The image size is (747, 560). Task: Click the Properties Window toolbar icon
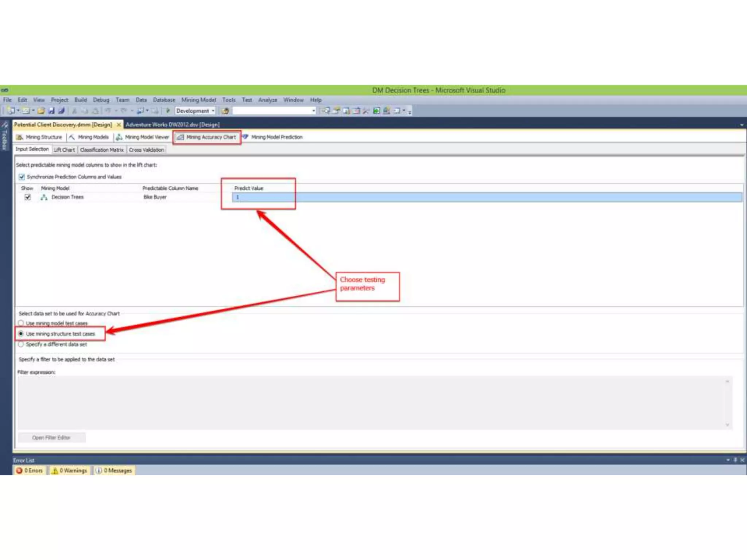coord(336,110)
